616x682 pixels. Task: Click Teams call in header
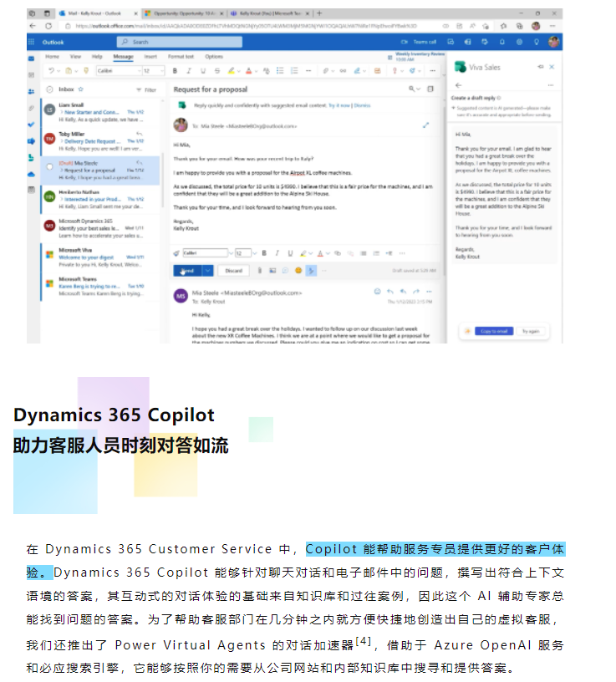click(x=419, y=42)
